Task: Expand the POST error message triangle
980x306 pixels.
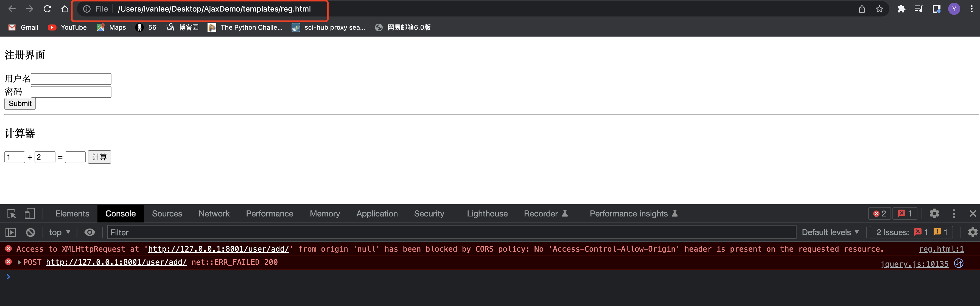Action: [x=19, y=262]
